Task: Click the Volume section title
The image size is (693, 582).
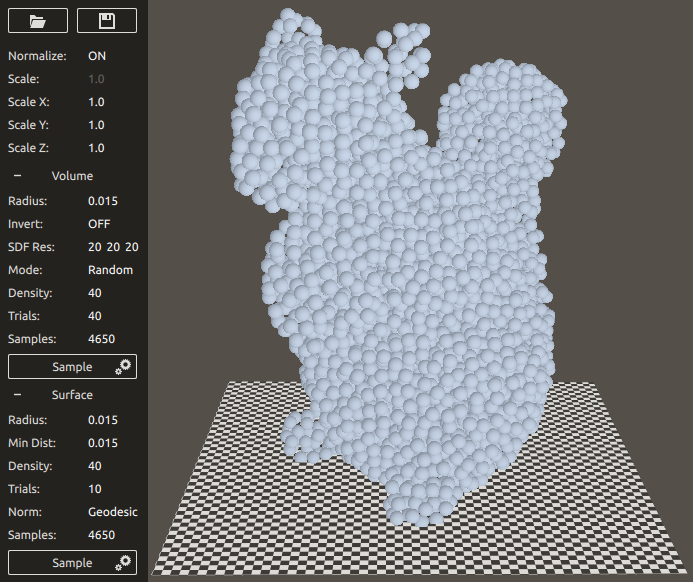Action: click(72, 176)
